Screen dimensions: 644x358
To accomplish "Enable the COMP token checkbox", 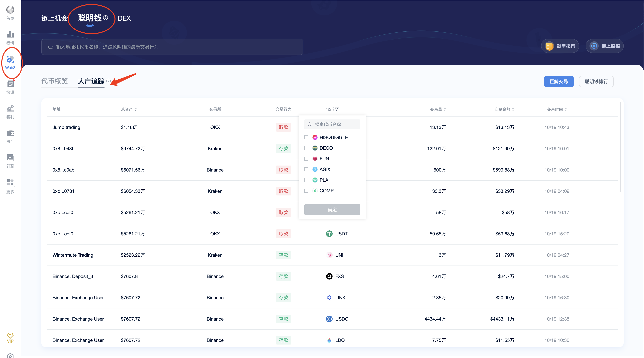I will [306, 190].
